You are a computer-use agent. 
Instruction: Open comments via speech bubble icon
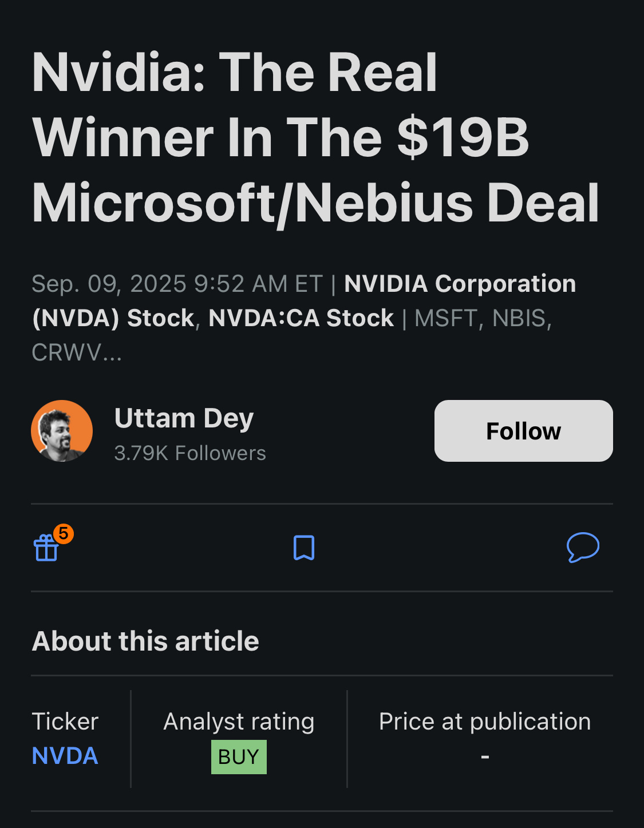[583, 547]
